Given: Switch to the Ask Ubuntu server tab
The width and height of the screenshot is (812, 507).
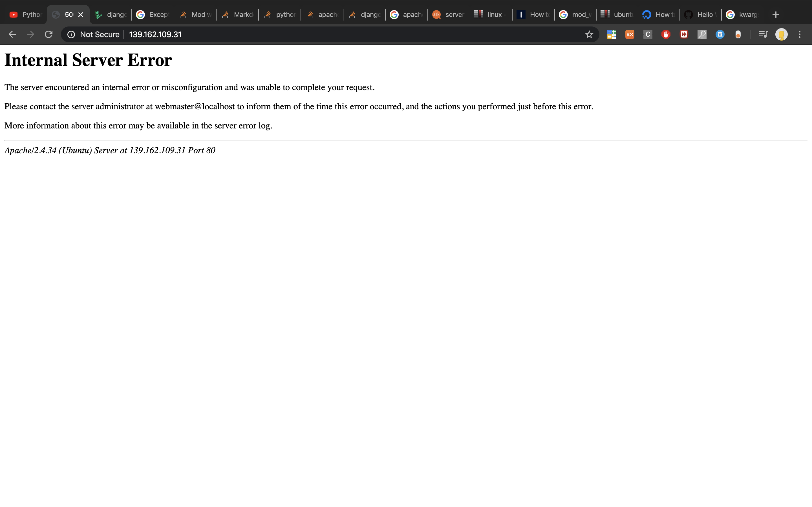Looking at the screenshot, I should [449, 15].
